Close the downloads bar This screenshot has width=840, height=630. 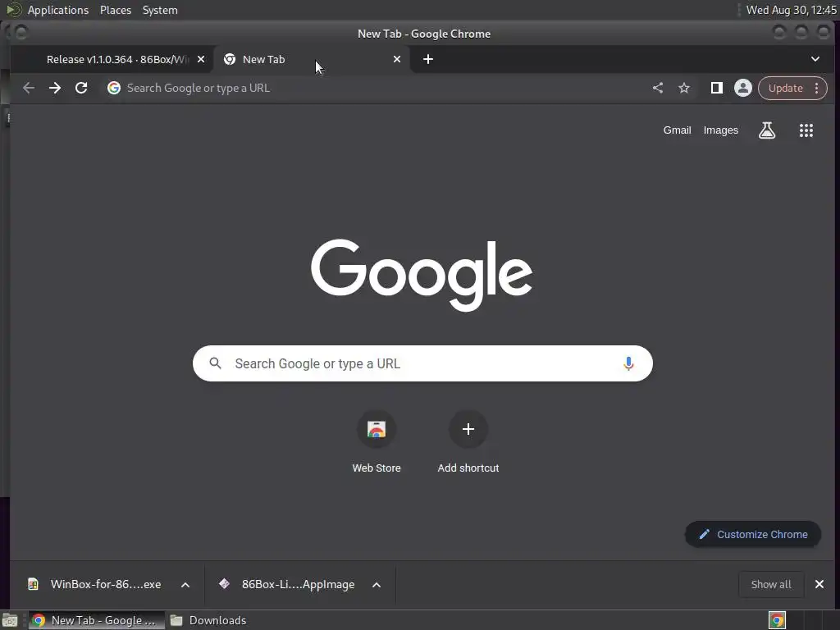pos(819,584)
